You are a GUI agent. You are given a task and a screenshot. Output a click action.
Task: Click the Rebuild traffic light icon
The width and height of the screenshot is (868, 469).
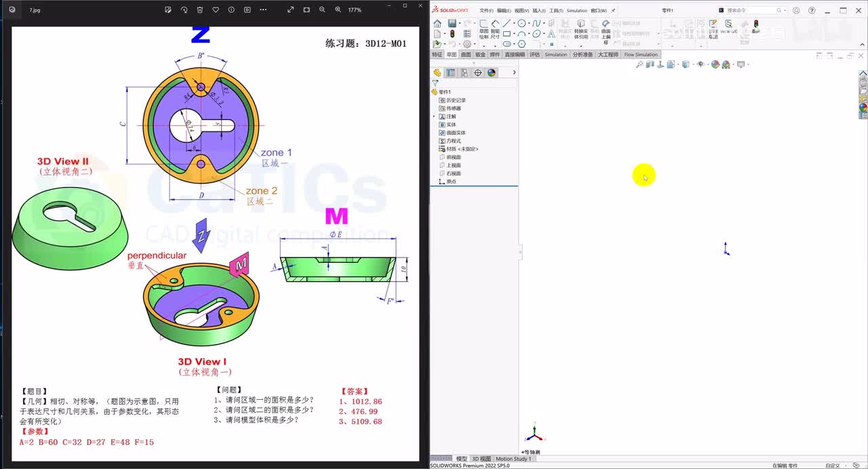click(x=452, y=34)
